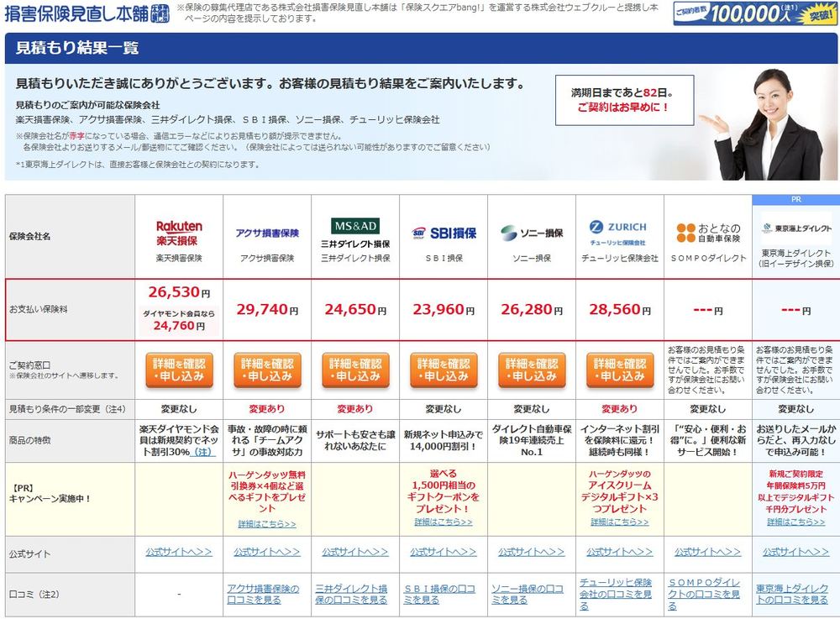Image resolution: width=840 pixels, height=619 pixels.
Task: Click the おとなの自動車保険 logo
Action: (x=707, y=233)
